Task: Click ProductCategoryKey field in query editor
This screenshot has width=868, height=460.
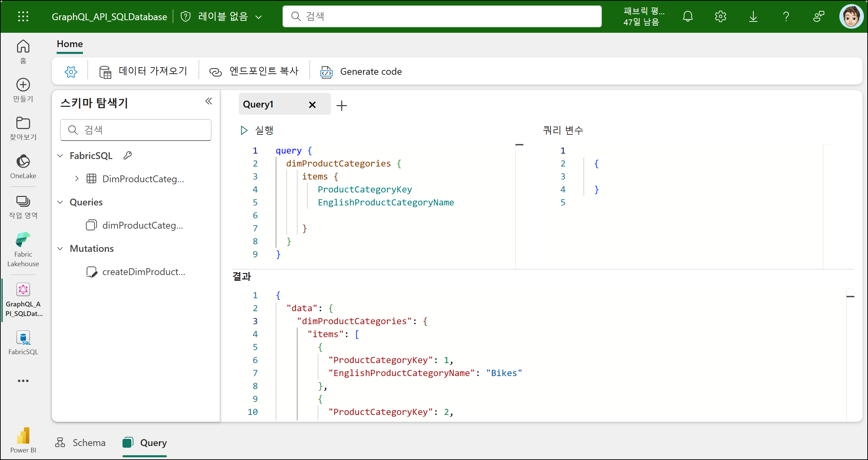Action: pos(365,189)
